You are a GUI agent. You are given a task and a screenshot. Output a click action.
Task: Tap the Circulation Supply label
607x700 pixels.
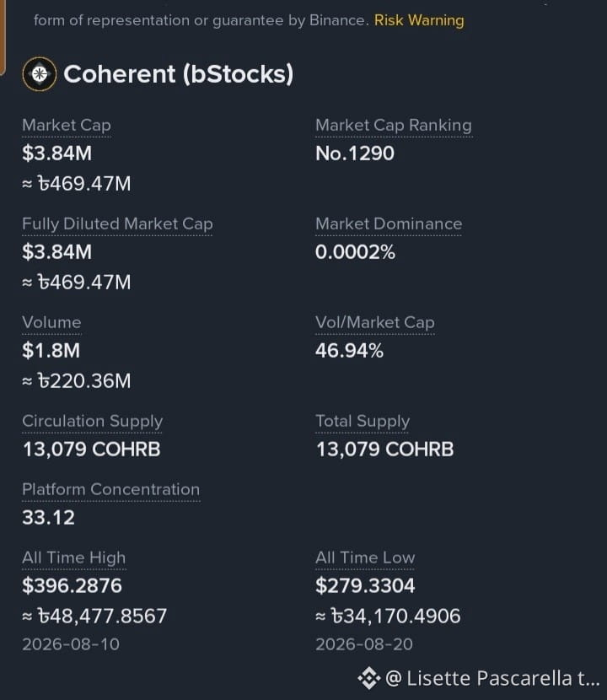click(93, 422)
